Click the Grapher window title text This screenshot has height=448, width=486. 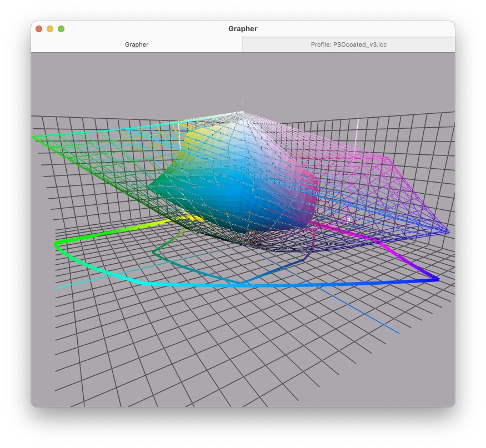tap(243, 29)
